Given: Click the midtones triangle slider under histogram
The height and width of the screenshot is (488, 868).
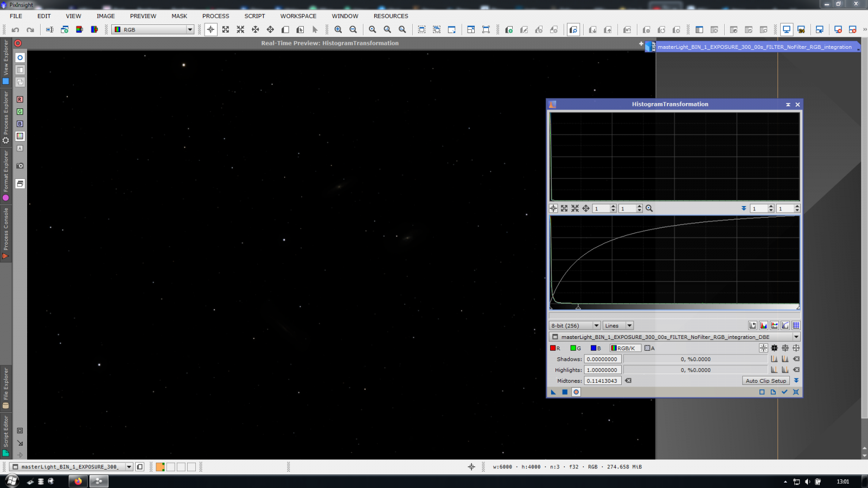Looking at the screenshot, I should pos(578,308).
